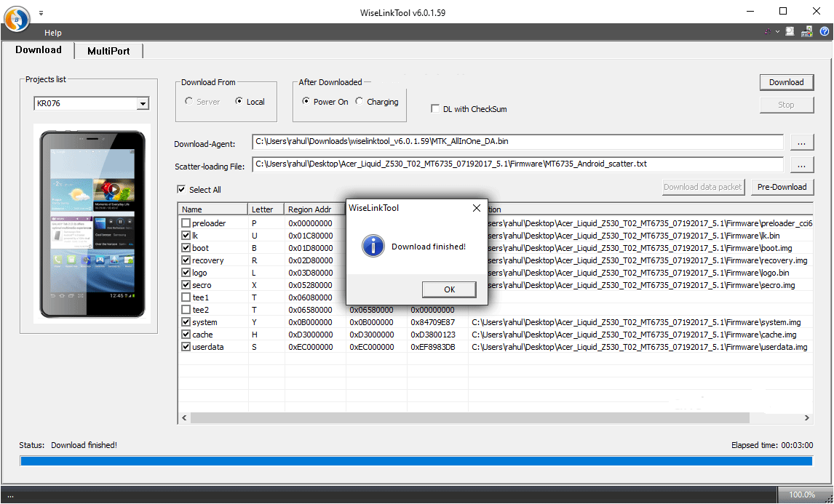This screenshot has height=504, width=834.
Task: Click the monitor icon in the top-right toolbar
Action: (790, 32)
